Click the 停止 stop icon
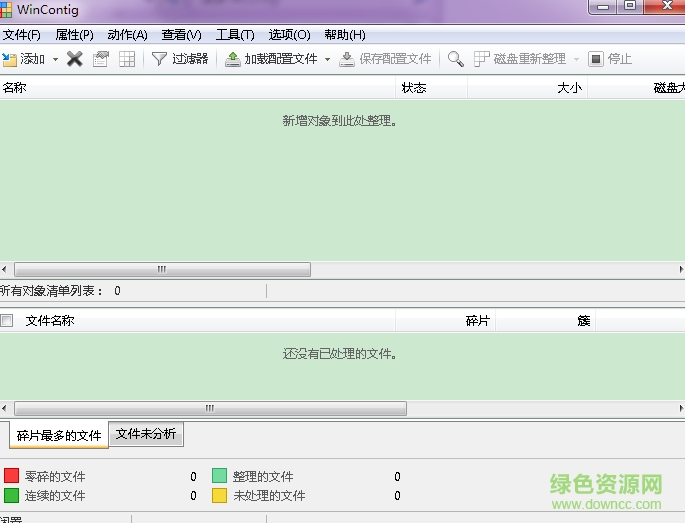685x523 pixels. click(596, 59)
